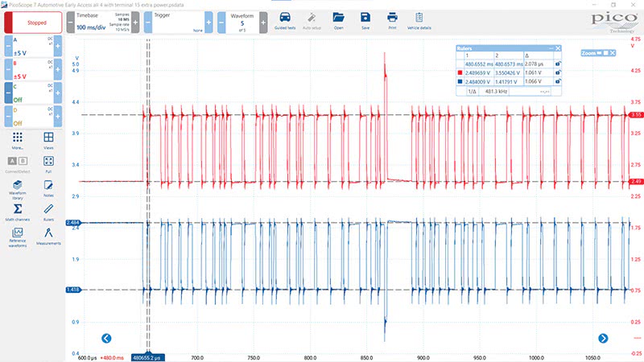
Task: Print the waveform with the Print icon
Action: pyautogui.click(x=392, y=21)
